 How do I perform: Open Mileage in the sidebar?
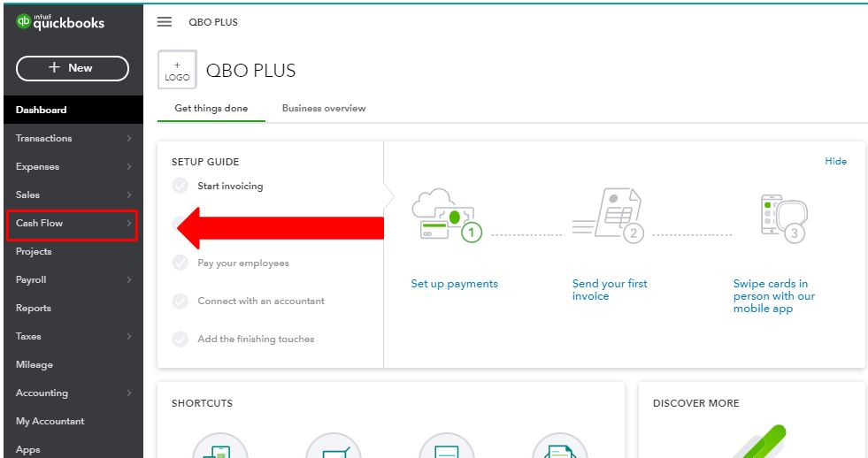[x=73, y=364]
